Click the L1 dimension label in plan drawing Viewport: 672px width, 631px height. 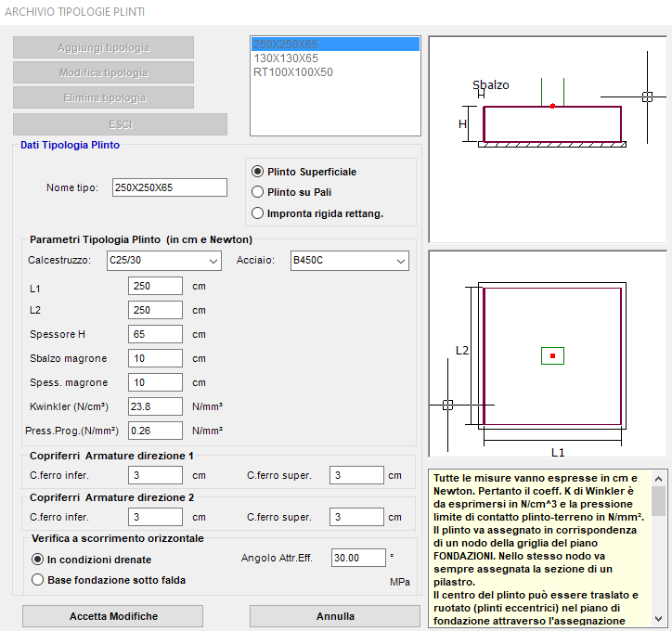[x=558, y=452]
